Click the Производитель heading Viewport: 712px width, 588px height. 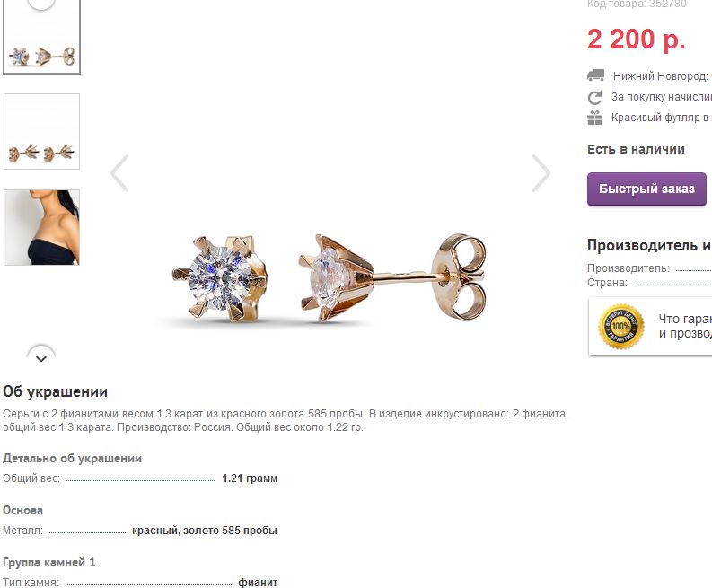pos(649,245)
